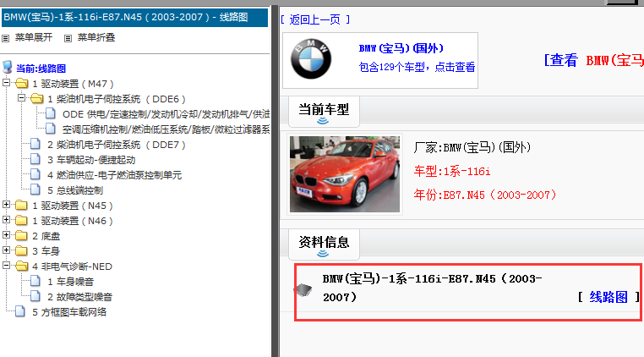The height and width of the screenshot is (357, 644).
Task: Collapse the 柴油机电子伺控系统 (DDE6) node
Action: point(22,98)
